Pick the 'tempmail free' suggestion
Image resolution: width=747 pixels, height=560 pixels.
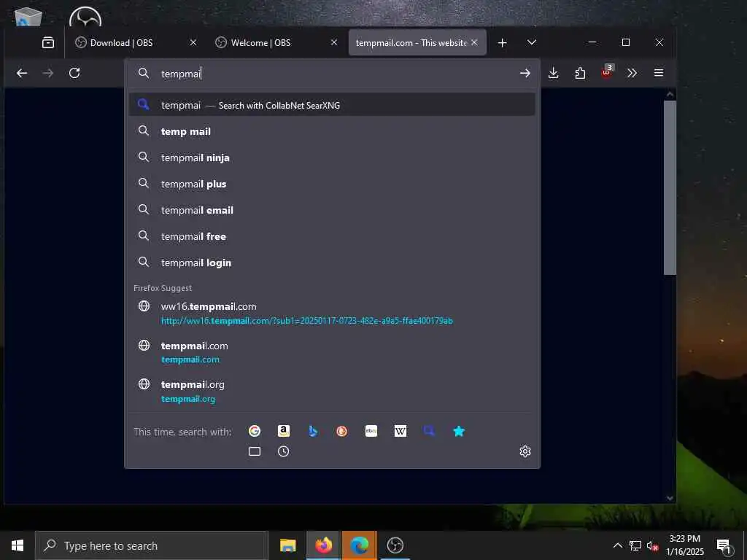click(x=332, y=236)
